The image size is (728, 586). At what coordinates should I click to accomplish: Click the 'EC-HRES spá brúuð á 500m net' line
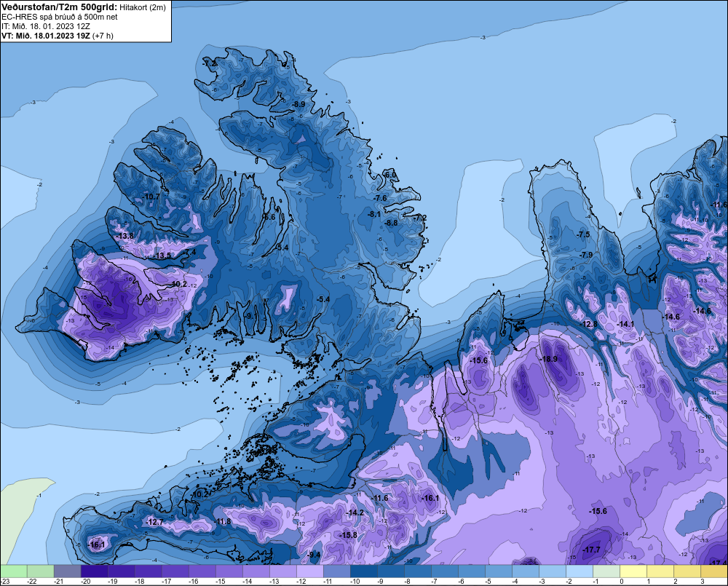59,17
